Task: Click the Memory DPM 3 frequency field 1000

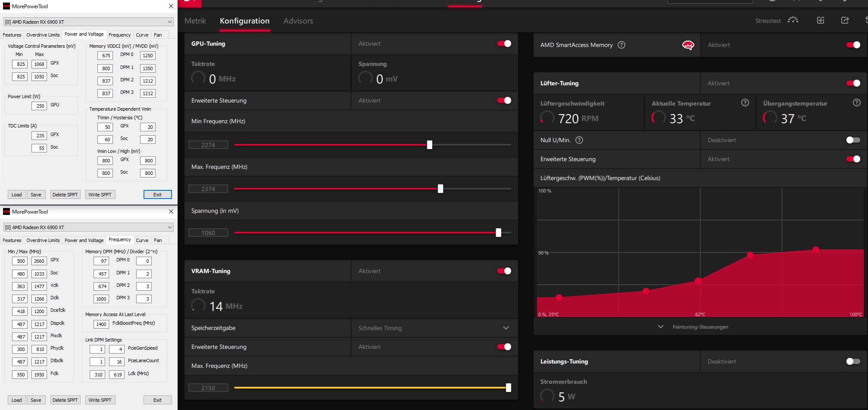Action: coord(101,298)
